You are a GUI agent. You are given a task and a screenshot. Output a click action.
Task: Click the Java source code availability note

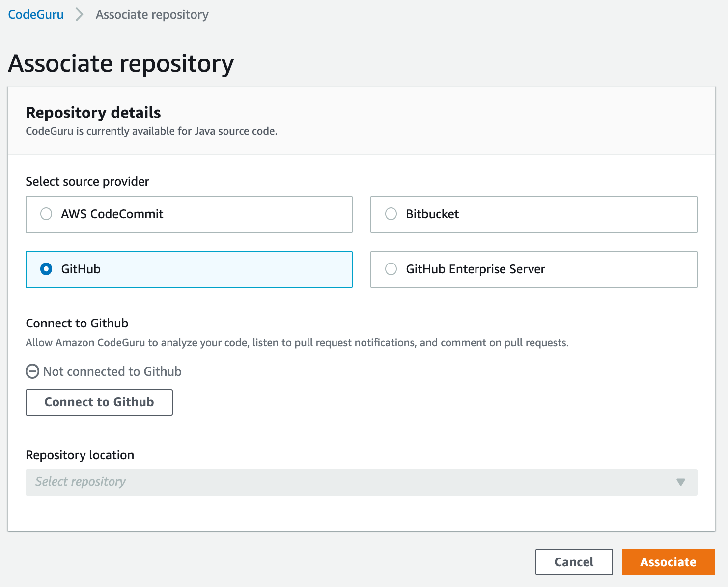point(152,131)
